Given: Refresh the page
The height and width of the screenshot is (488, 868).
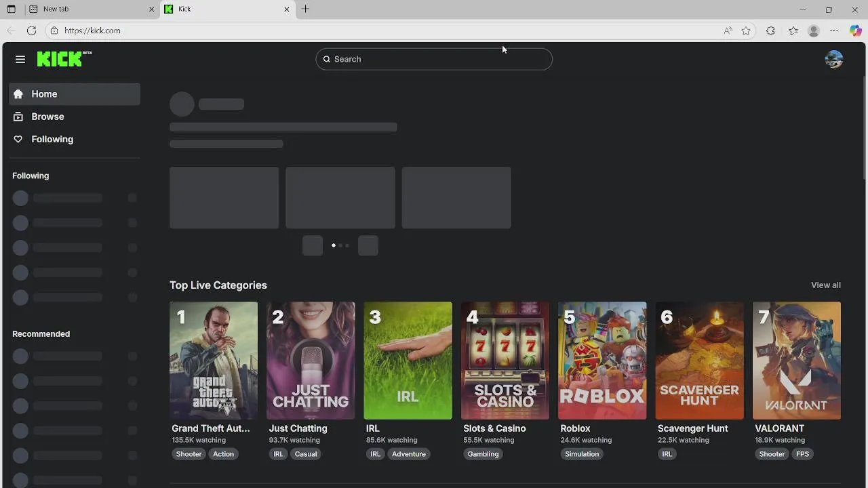Looking at the screenshot, I should click(31, 30).
